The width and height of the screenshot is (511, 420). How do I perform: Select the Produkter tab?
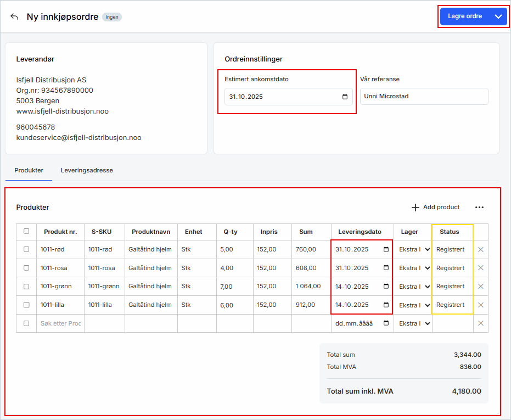(29, 170)
